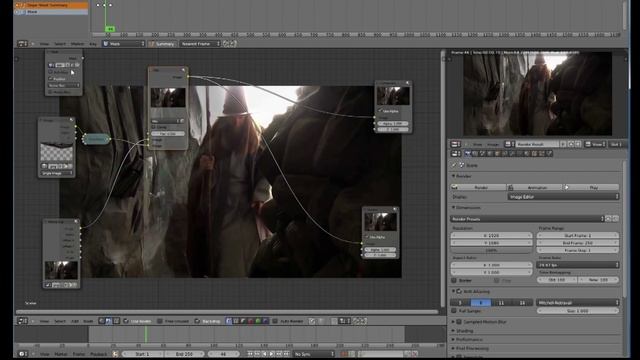Open the No Sync dropdown in timeline
The width and height of the screenshot is (640, 360).
(x=314, y=354)
